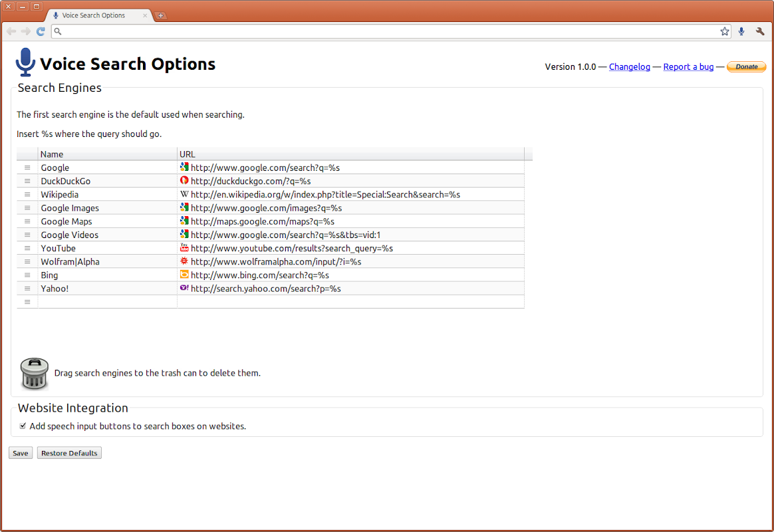The width and height of the screenshot is (774, 532).
Task: Click the Name column header
Action: (107, 154)
